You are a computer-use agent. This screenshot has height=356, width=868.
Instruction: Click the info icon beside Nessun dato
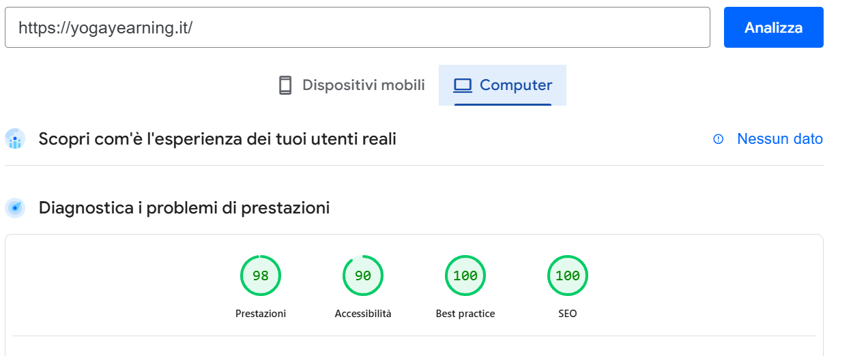point(718,139)
